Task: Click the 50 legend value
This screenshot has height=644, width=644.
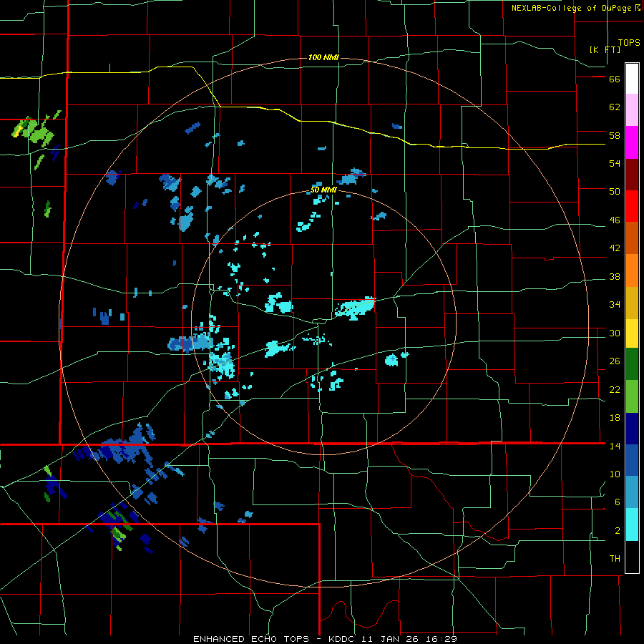Action: [615, 192]
